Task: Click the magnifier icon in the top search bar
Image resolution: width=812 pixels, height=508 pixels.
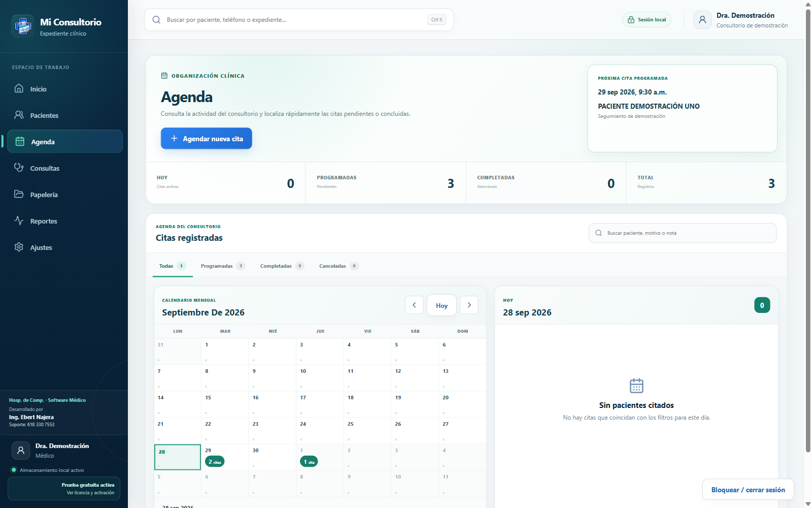Action: (x=156, y=20)
